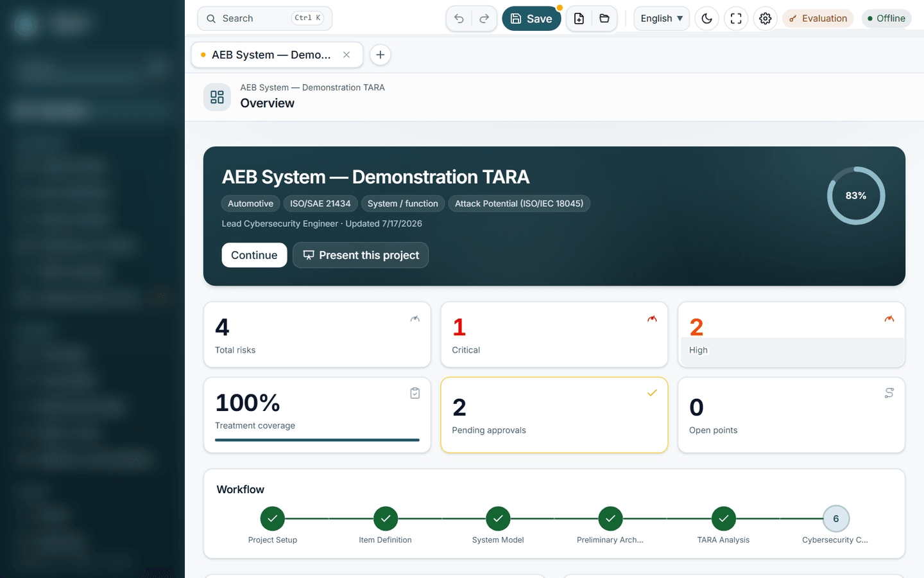Click the redo arrow icon
The image size is (924, 578).
pos(484,19)
